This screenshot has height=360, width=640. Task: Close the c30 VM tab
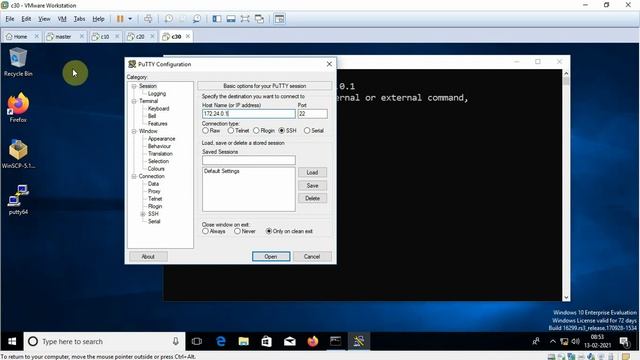188,36
